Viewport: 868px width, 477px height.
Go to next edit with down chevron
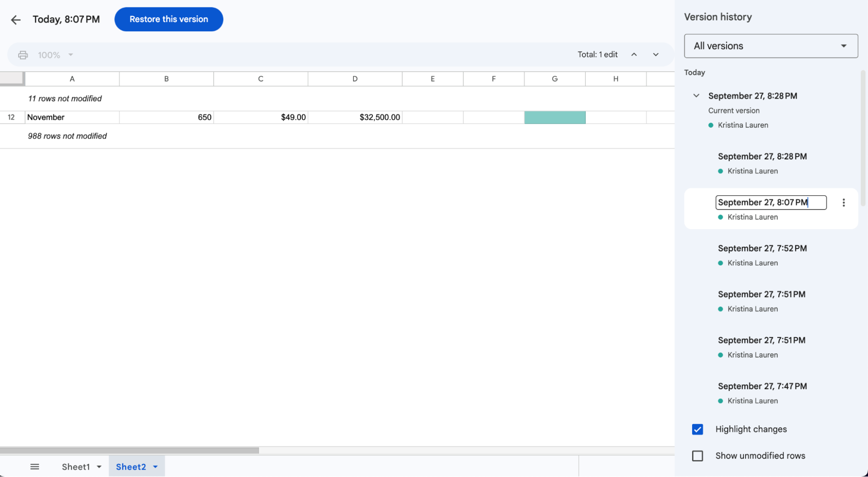pyautogui.click(x=656, y=55)
